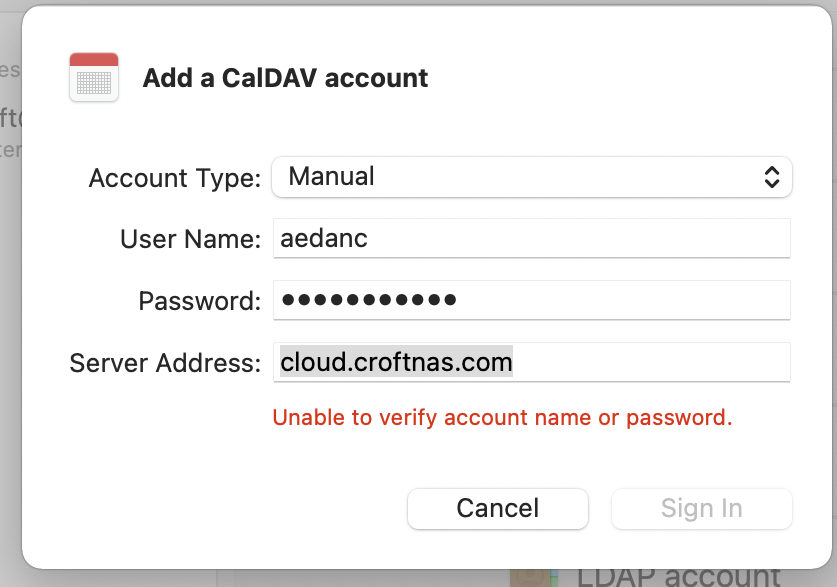Viewport: 837px width, 587px height.
Task: Click the User Name label
Action: [x=190, y=240]
